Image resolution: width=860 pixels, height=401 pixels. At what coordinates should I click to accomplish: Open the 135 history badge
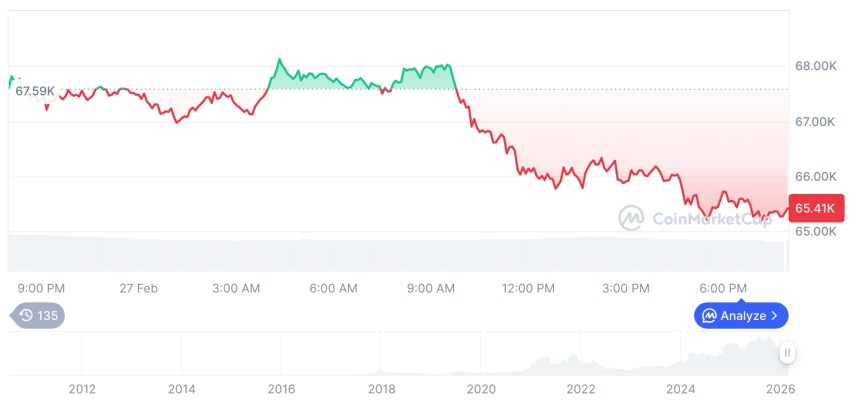coord(39,316)
